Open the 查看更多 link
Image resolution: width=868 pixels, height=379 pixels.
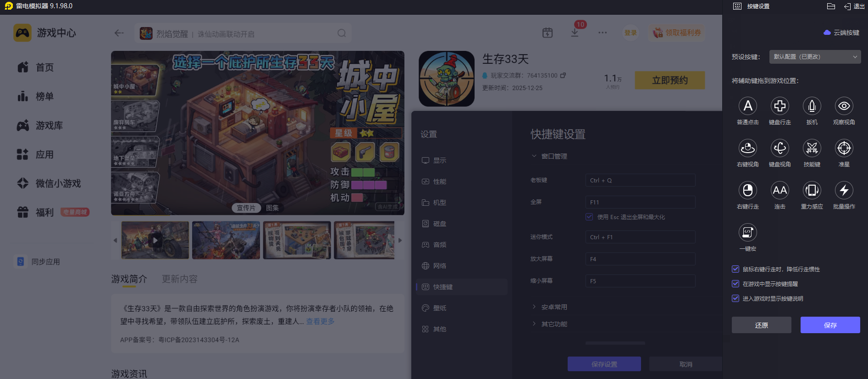tap(321, 321)
